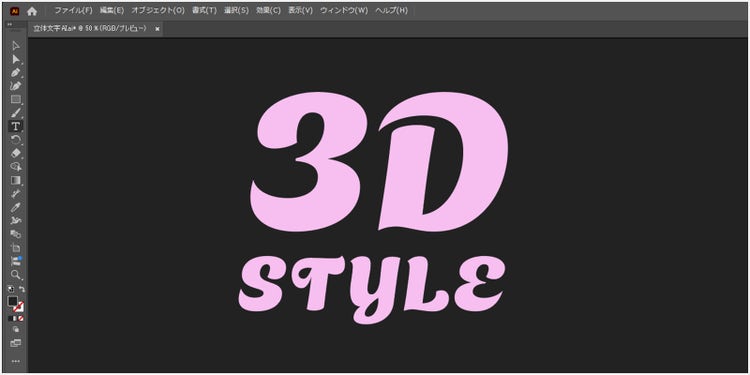
Task: Select the Paintbrush tool
Action: 16,113
